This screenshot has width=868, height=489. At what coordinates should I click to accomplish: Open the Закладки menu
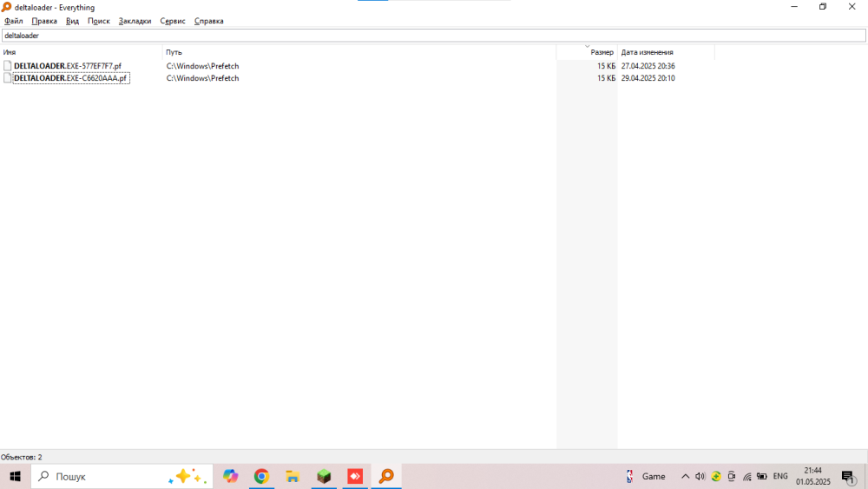pyautogui.click(x=135, y=21)
